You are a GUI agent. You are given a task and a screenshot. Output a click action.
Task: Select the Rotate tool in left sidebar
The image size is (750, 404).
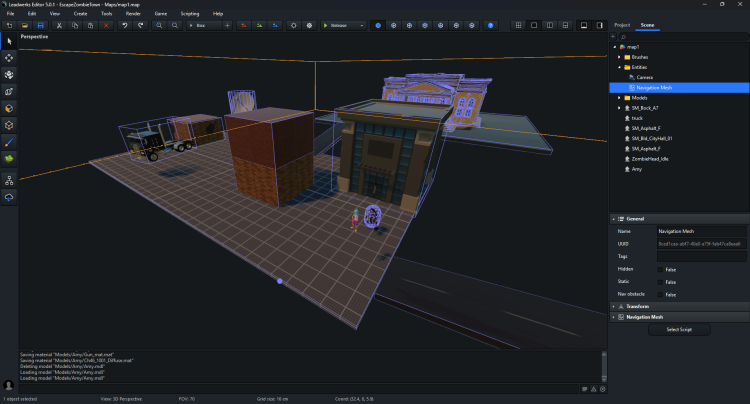pyautogui.click(x=10, y=74)
